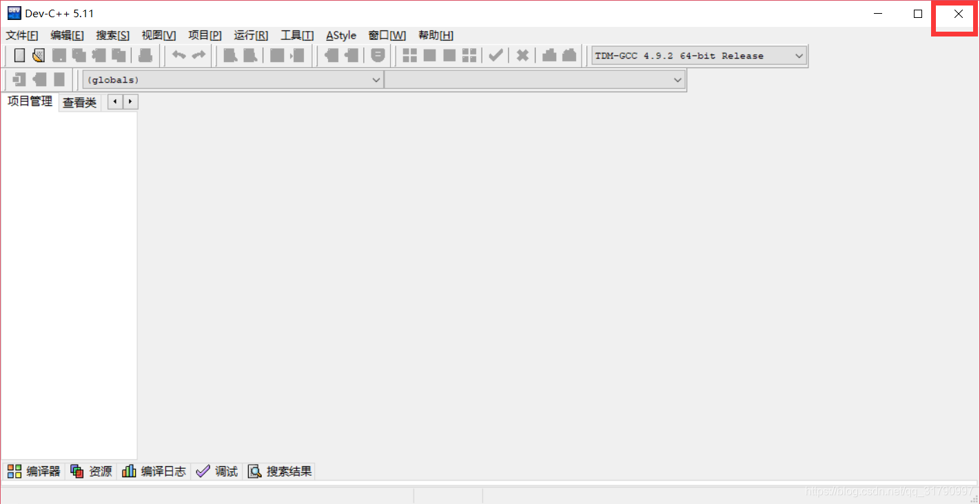Click the Dev-C++ title bar app icon

(14, 13)
